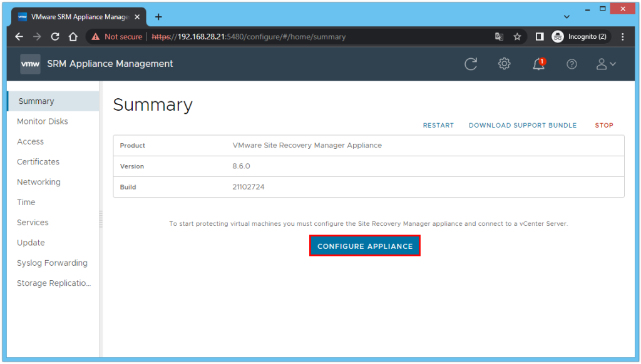The image size is (641, 364).
Task: Open the settings gear in the header
Action: (504, 64)
